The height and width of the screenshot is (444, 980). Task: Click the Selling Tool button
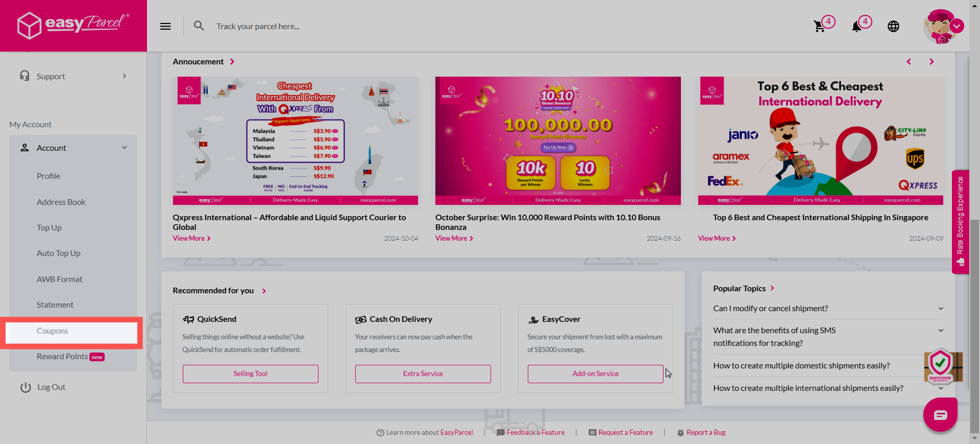(251, 374)
